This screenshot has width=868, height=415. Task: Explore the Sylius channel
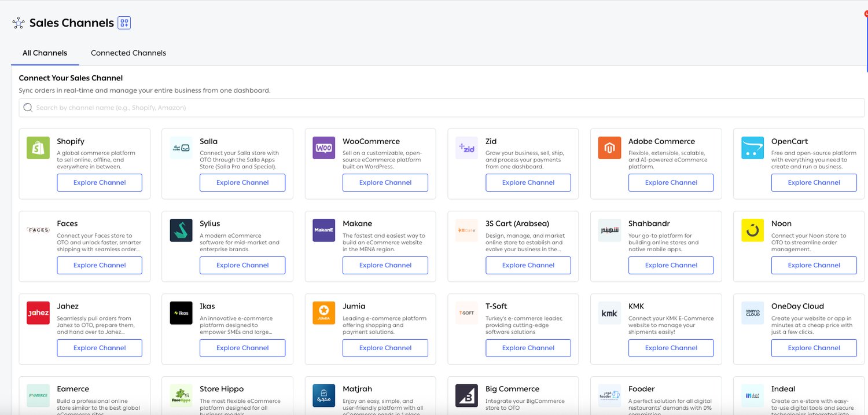pos(242,265)
